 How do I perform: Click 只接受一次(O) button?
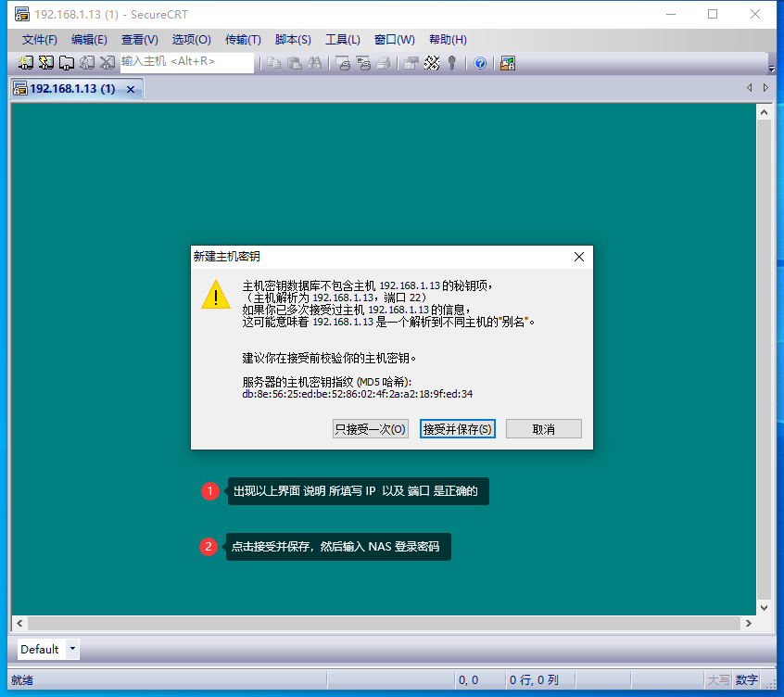371,429
